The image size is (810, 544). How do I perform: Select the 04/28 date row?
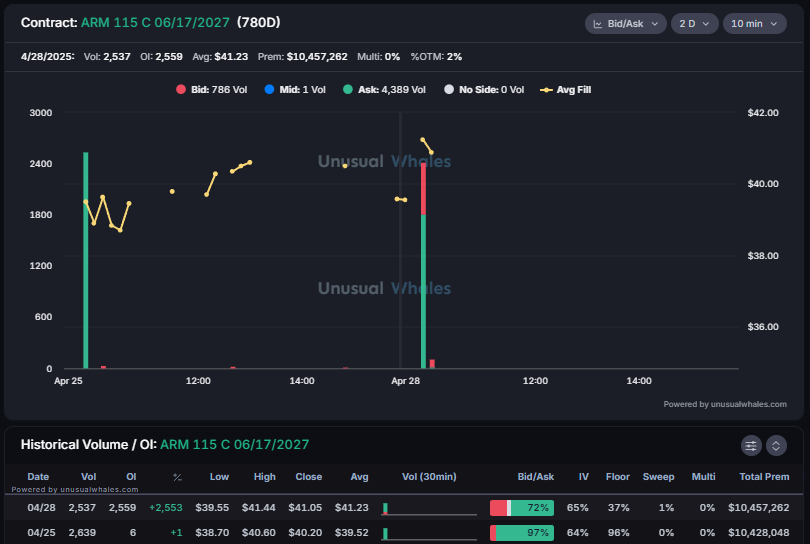405,507
